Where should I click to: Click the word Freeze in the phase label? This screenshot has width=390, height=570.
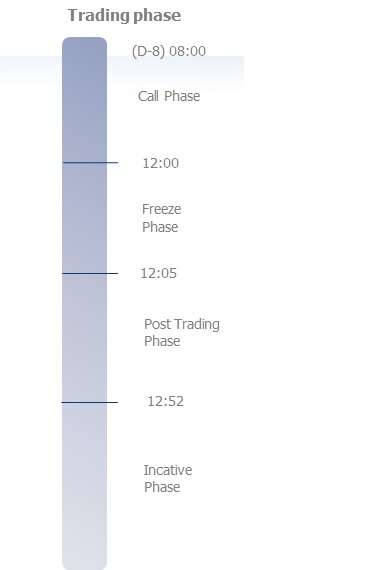click(x=161, y=209)
